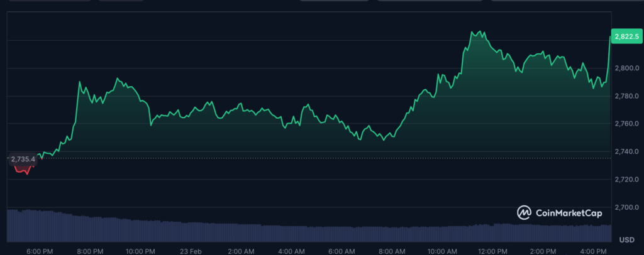644x255 pixels.
Task: Select the 2:00 AM time axis label
Action: (241, 251)
